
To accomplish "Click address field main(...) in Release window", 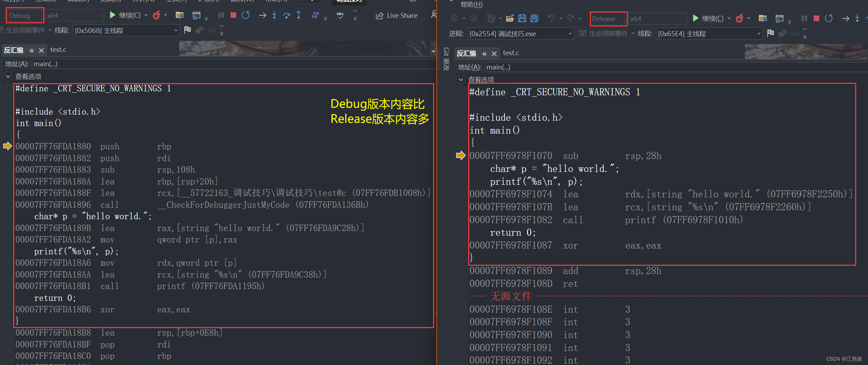I will (x=676, y=67).
